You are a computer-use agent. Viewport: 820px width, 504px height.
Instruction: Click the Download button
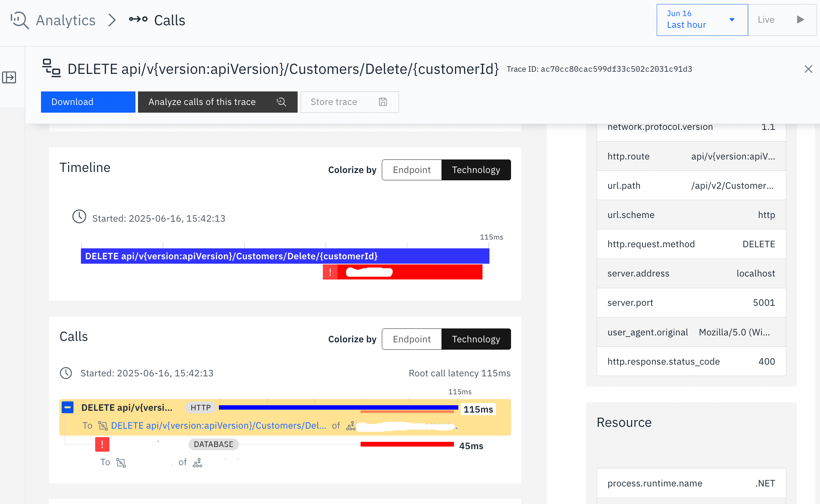[x=88, y=102]
